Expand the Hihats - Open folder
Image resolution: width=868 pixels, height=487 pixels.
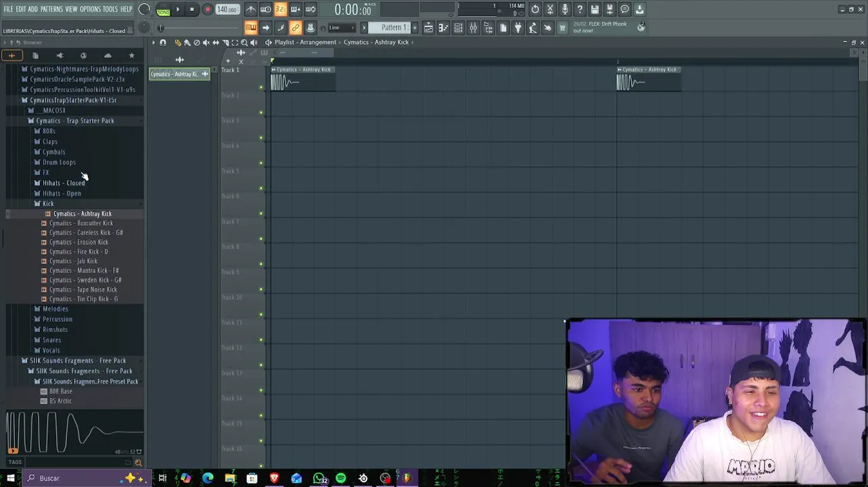pyautogui.click(x=62, y=193)
